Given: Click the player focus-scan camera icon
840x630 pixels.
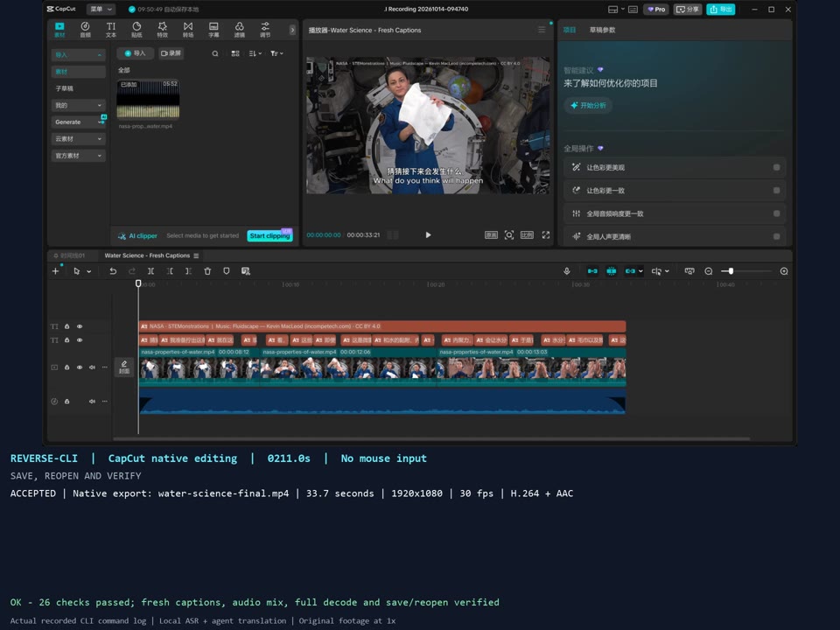Looking at the screenshot, I should (x=509, y=234).
